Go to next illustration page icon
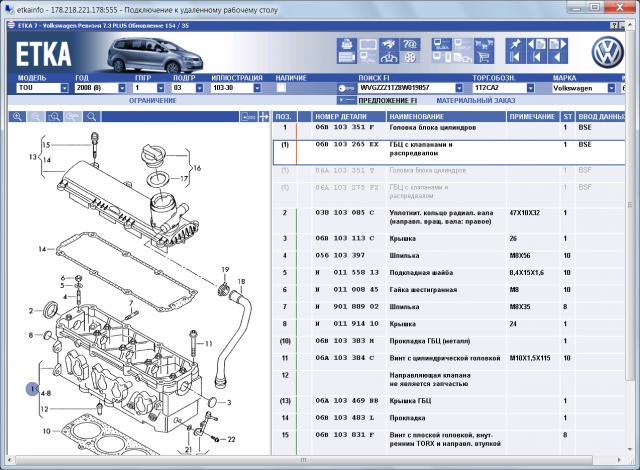The image size is (640, 470). (558, 44)
